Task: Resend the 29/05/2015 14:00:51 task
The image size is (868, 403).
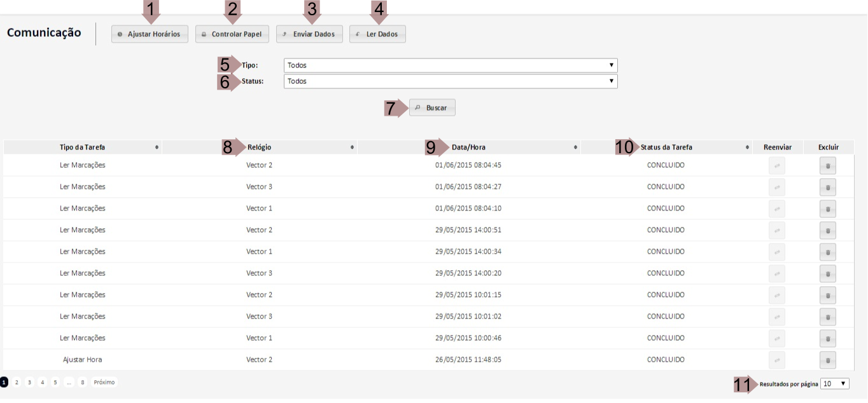Action: point(776,230)
